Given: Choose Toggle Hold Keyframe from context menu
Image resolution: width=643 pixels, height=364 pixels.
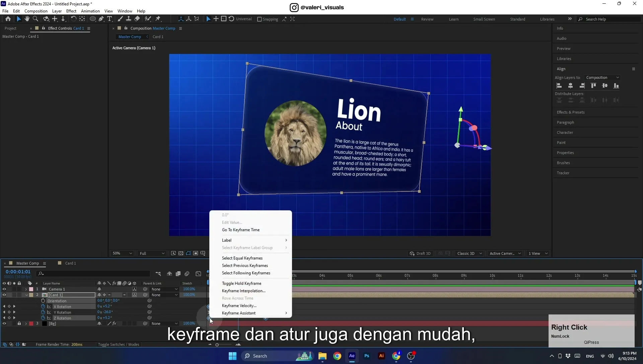Looking at the screenshot, I should coord(251,283).
